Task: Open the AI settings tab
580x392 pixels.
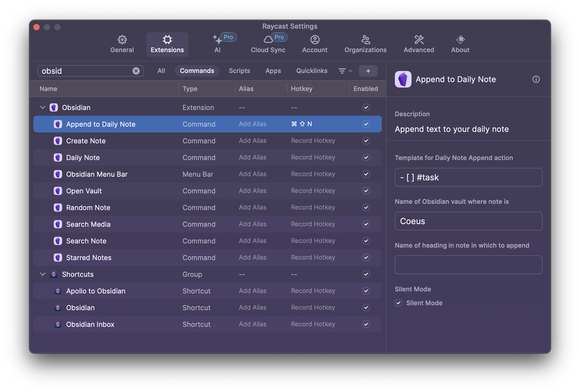Action: [x=217, y=44]
